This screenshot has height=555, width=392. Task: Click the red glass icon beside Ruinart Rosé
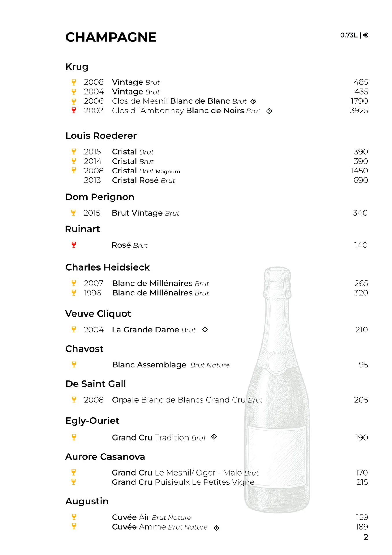74,245
